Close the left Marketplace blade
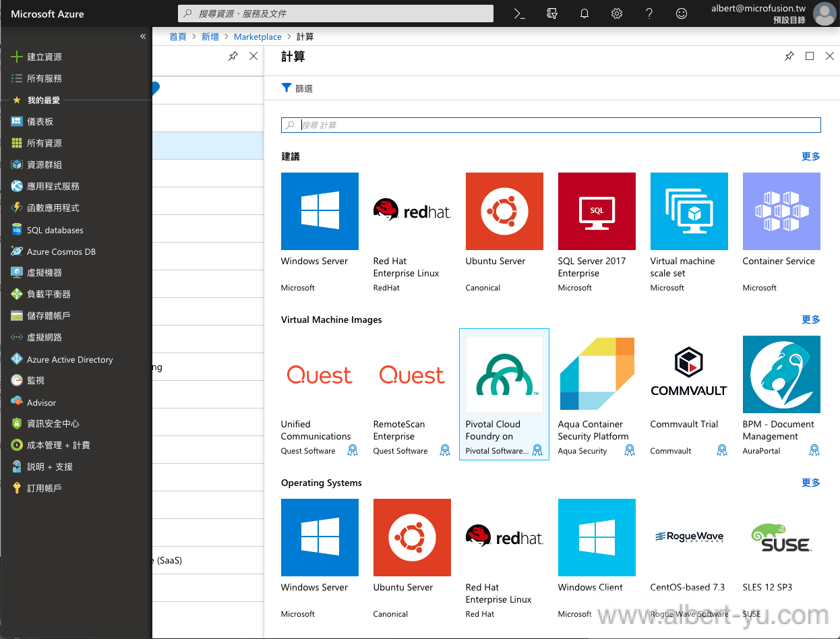 [253, 57]
